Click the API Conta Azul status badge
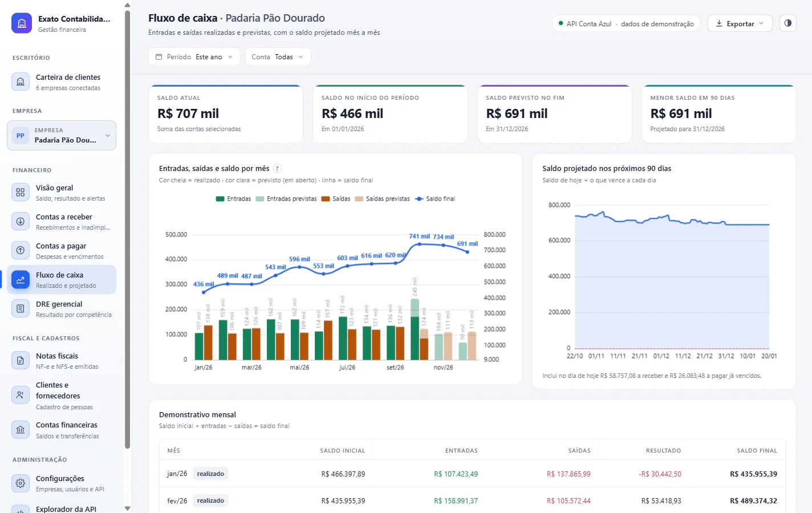 click(x=626, y=23)
